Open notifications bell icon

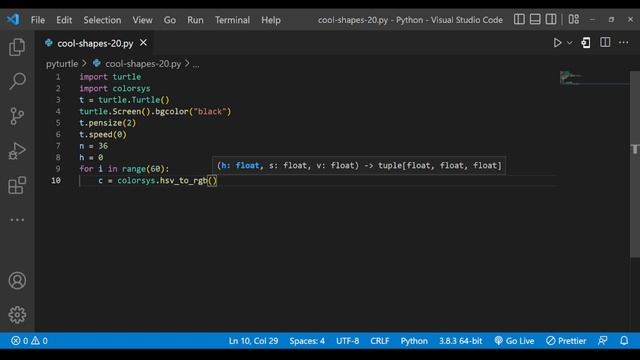coord(624,340)
